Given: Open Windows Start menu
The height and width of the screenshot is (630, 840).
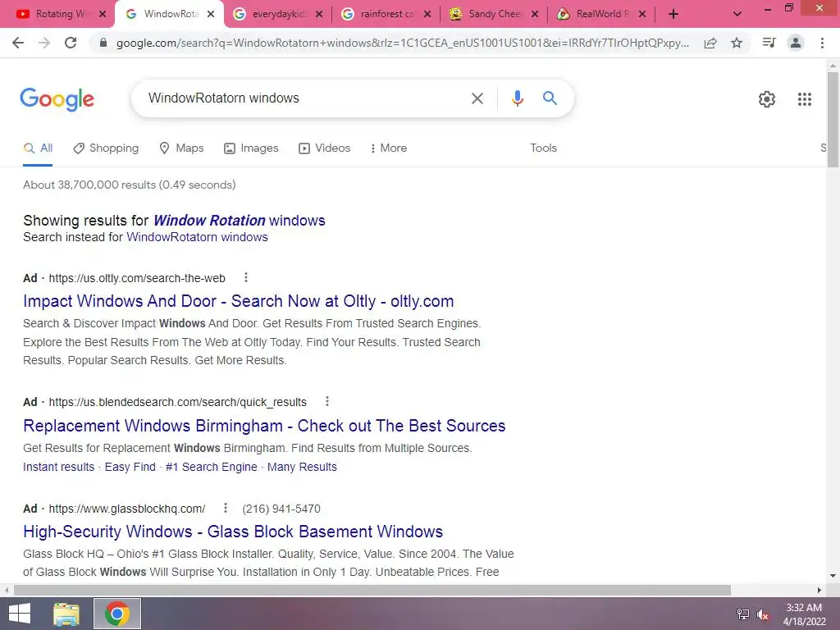Looking at the screenshot, I should pos(20,614).
